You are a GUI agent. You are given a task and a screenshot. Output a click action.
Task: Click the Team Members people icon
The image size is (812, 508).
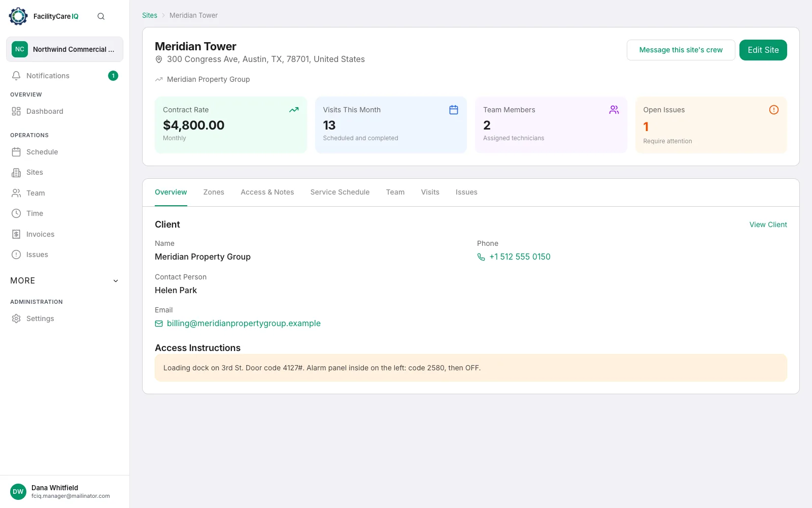pos(614,110)
